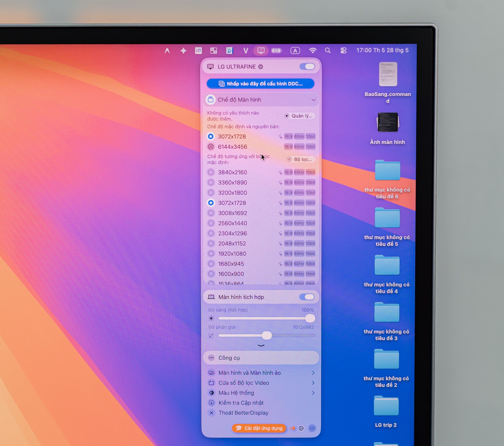Viewport: 504px width, 446px height.
Task: Click the blue D app menu bar icon
Action: (x=229, y=51)
